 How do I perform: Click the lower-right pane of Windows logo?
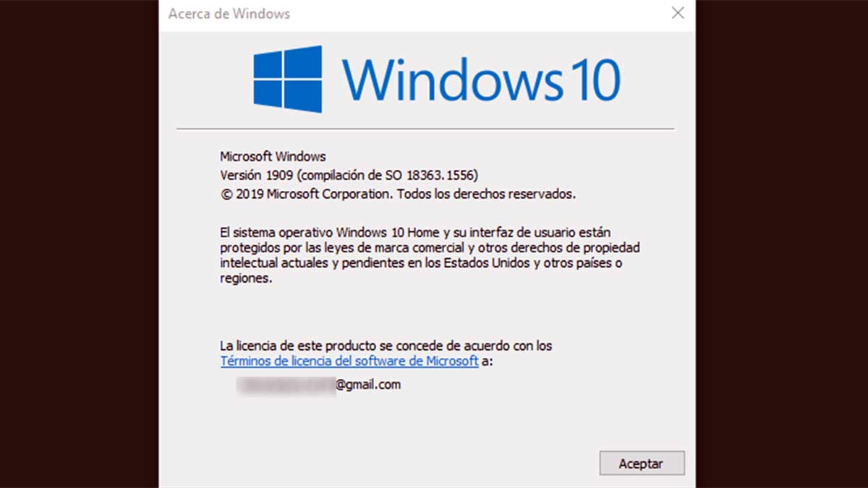click(x=304, y=97)
